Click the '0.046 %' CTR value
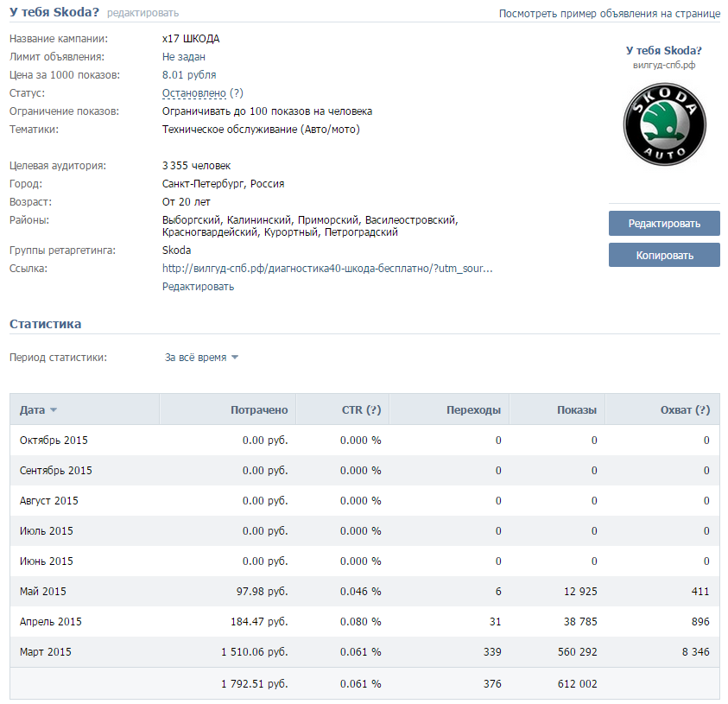The image size is (728, 704). pos(360,591)
